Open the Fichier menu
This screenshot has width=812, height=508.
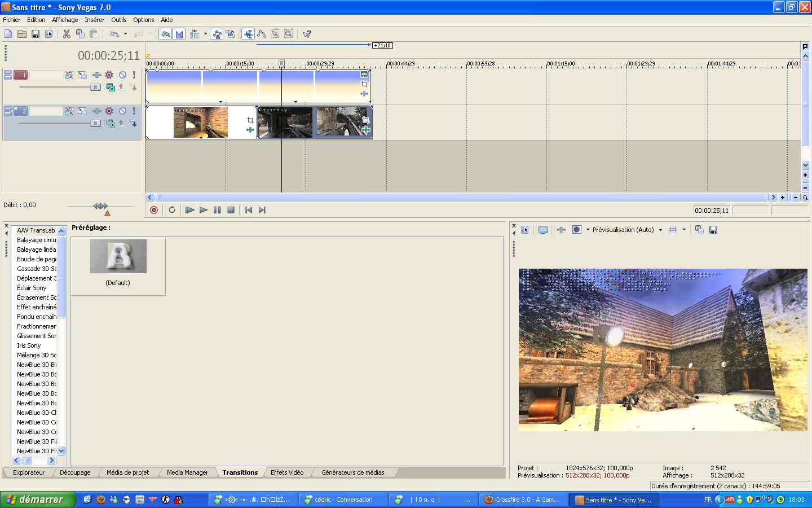point(12,20)
